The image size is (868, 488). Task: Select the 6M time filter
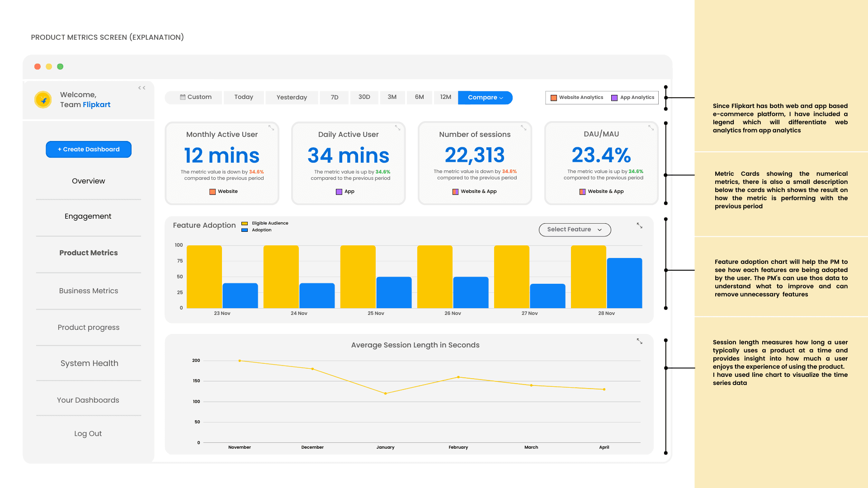point(420,97)
